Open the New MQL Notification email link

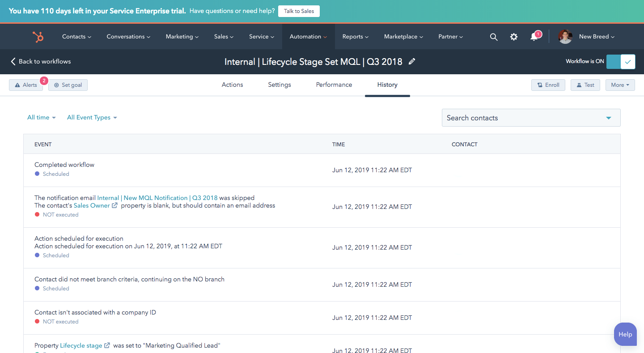pos(157,198)
